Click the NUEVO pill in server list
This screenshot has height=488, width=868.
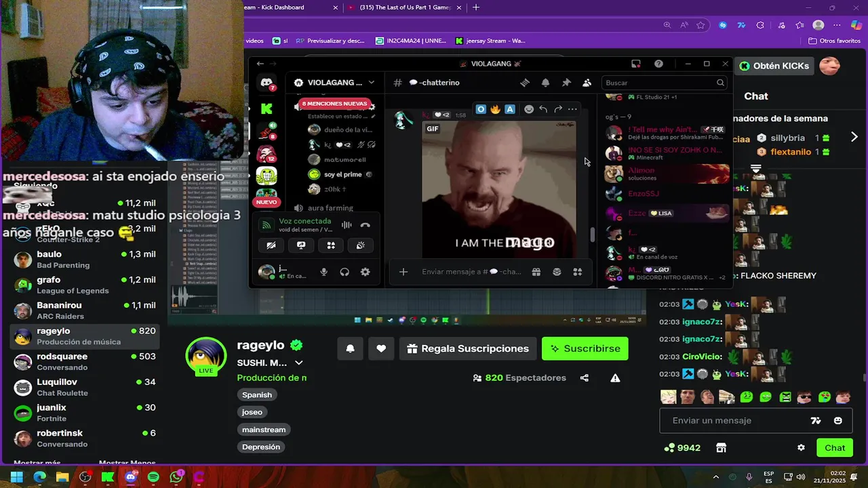[267, 202]
